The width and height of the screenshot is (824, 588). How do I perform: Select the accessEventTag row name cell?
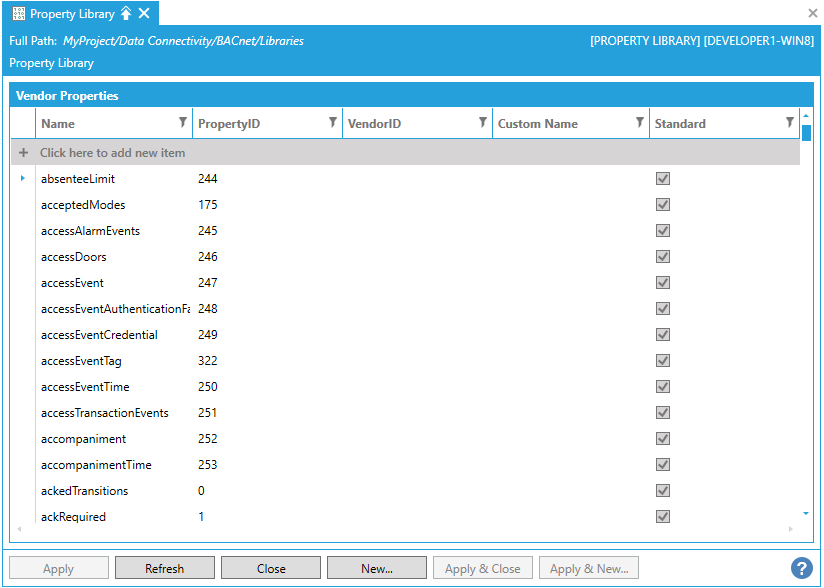coord(82,361)
